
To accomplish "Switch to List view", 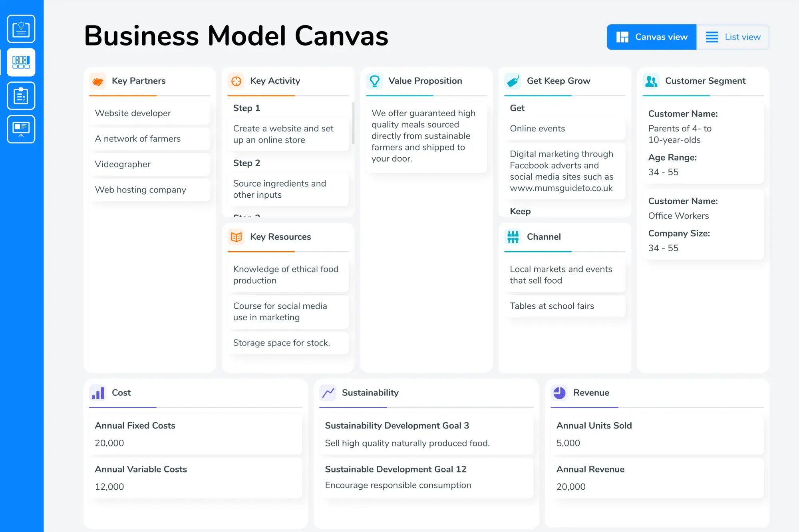I will [x=734, y=37].
